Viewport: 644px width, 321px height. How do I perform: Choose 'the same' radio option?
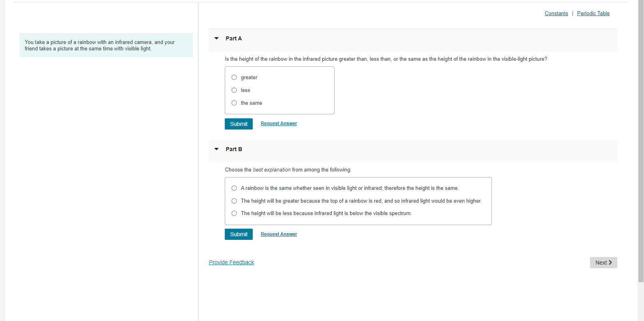pyautogui.click(x=234, y=103)
